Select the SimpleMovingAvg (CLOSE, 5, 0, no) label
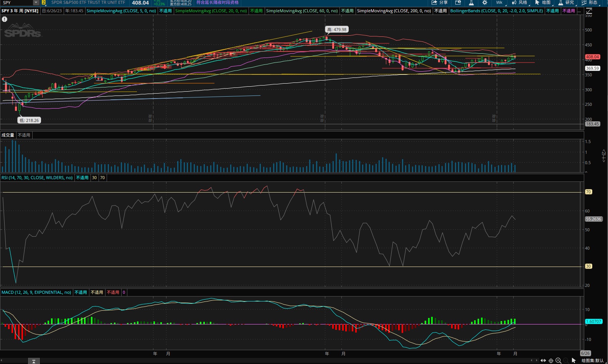This screenshot has height=364, width=608. [x=121, y=11]
